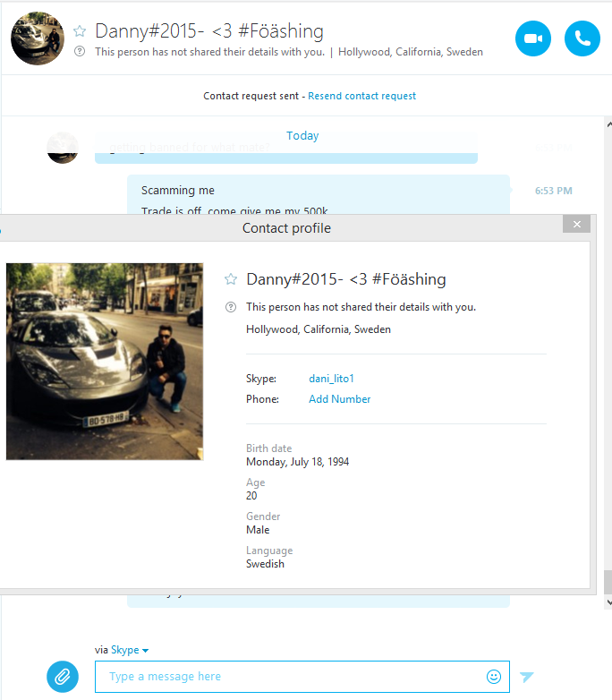
Task: Click Add Number link for phone
Action: [x=340, y=399]
